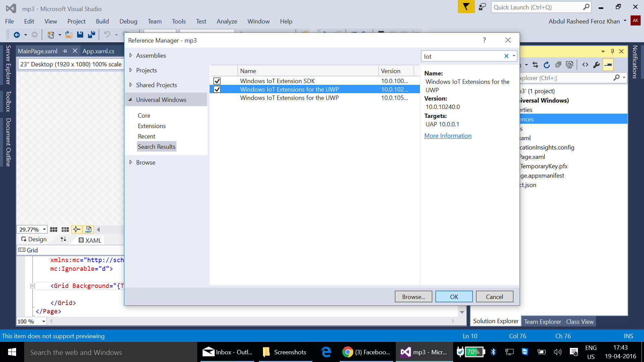Click the Cancel button

[x=494, y=297]
